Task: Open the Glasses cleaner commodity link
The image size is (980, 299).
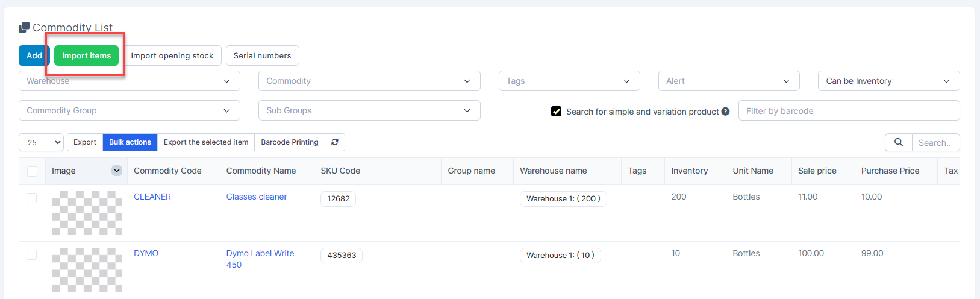Action: [257, 197]
